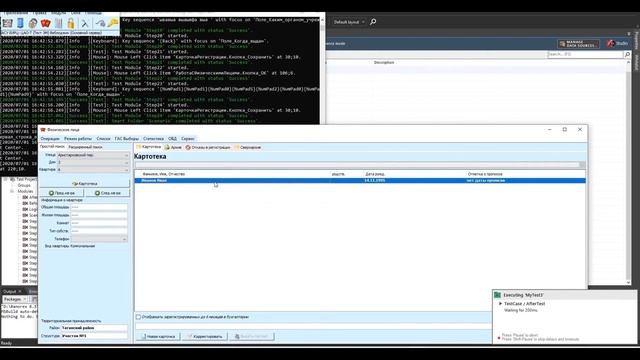Select the Groups tree item
Image resolution: width=640 pixels, height=360 pixels.
pos(24,185)
